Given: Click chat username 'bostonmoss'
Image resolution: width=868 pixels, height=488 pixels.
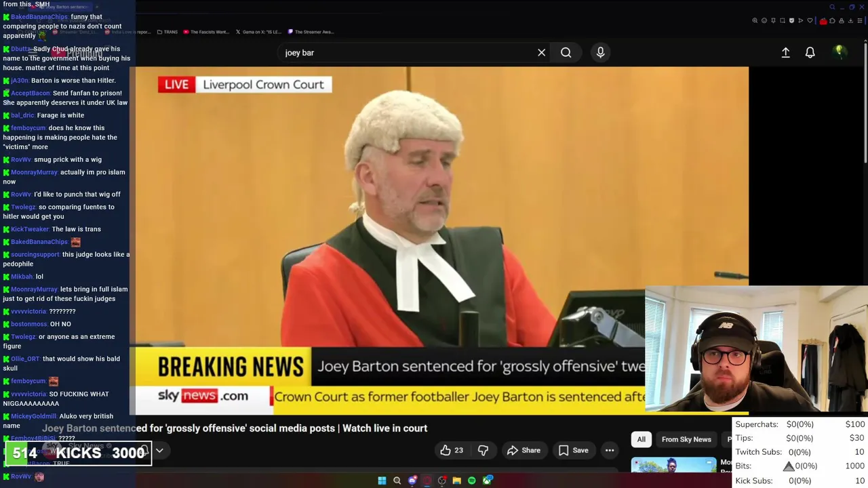Looking at the screenshot, I should pyautogui.click(x=29, y=324).
